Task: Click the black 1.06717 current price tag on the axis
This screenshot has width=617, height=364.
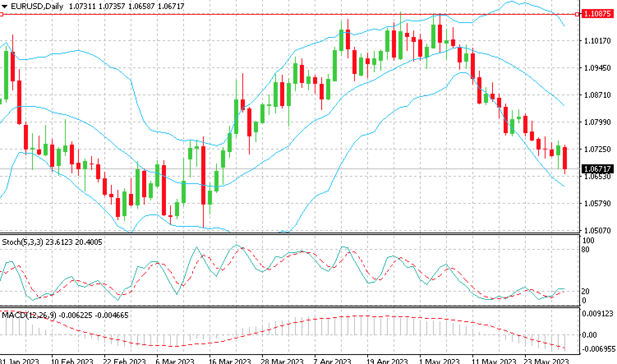Action: tap(598, 169)
